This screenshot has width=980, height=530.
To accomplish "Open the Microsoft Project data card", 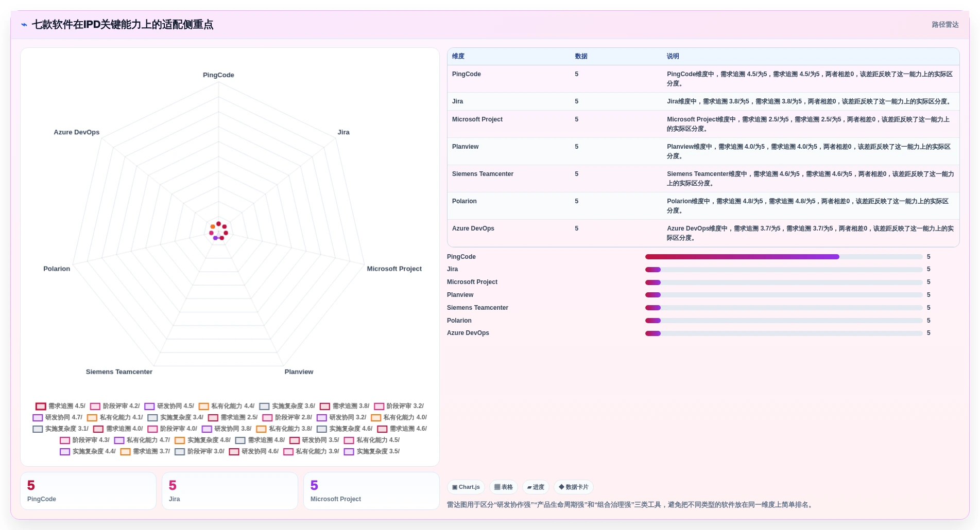I will (x=371, y=491).
